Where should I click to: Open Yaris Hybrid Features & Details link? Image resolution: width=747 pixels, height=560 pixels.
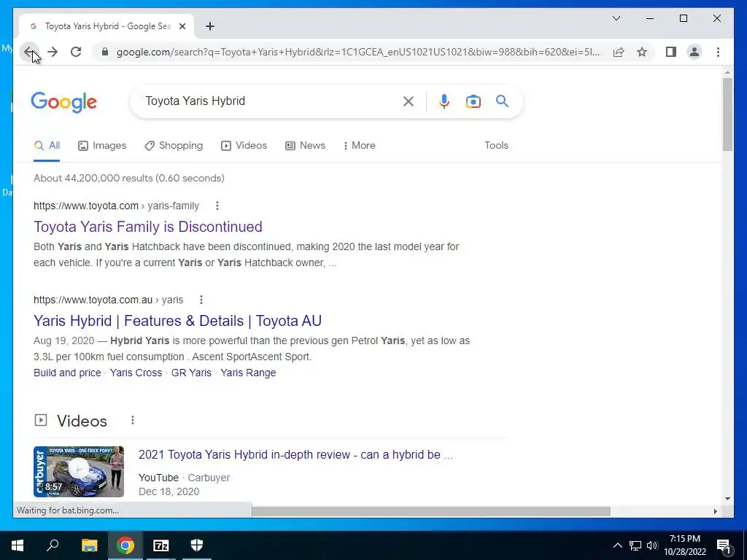[177, 321]
